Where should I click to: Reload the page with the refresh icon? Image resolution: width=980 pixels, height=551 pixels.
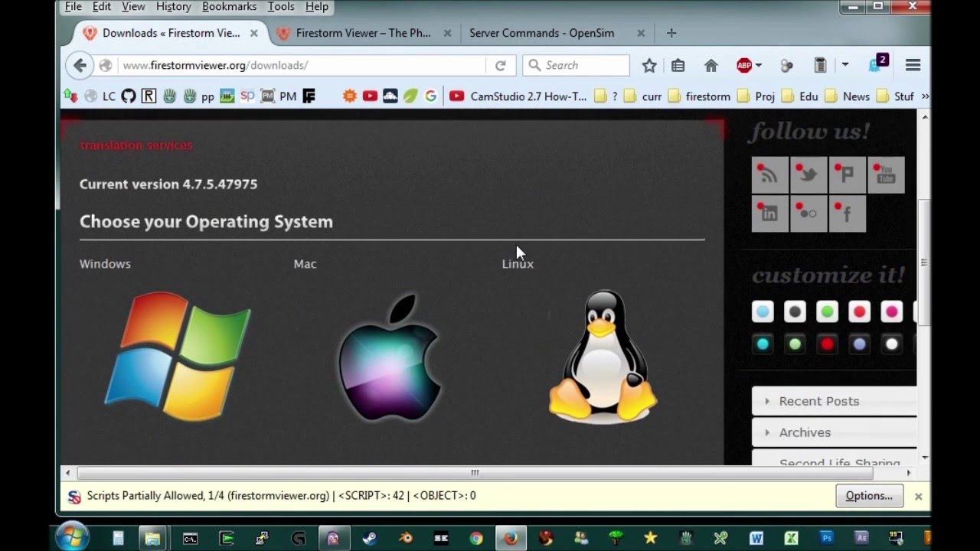[501, 66]
